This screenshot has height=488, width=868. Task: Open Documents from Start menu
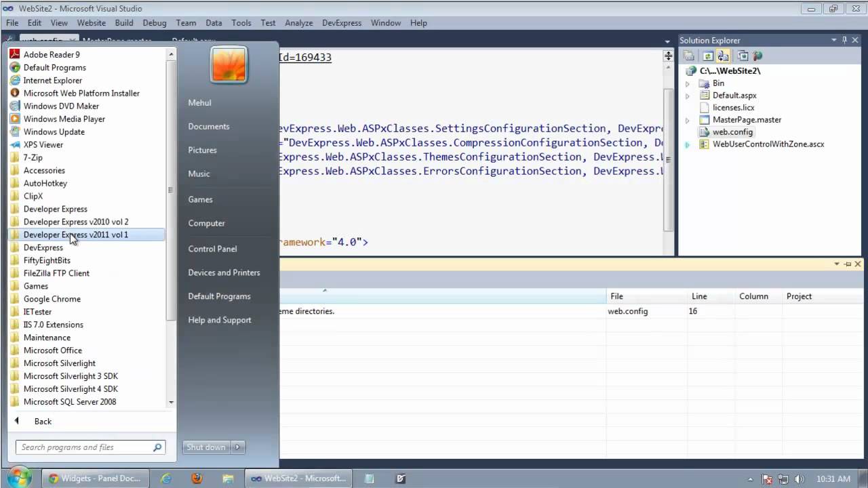coord(209,126)
